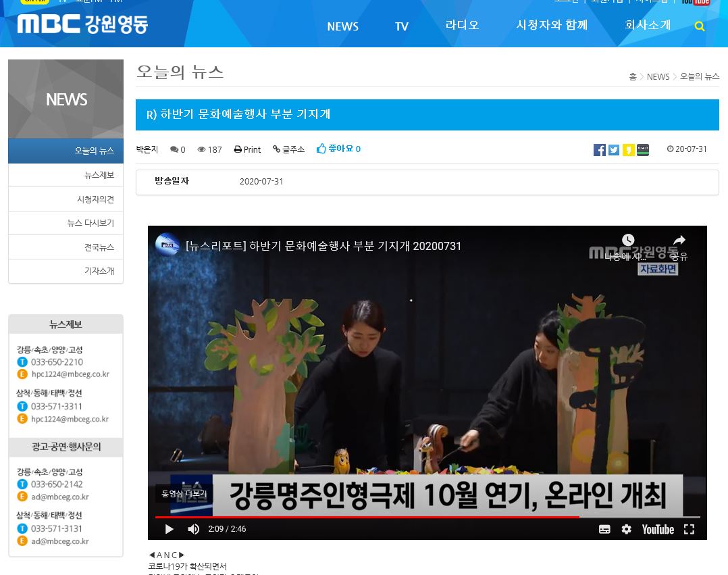
Task: Open the NEWS top navigation menu
Action: click(x=342, y=26)
